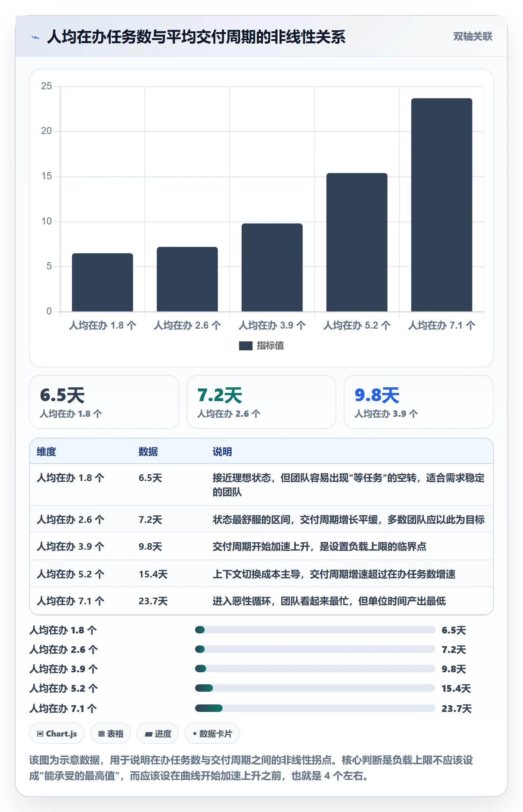Image resolution: width=523 pixels, height=812 pixels.
Task: Click the 双轴关联 badge in the header
Action: click(x=473, y=37)
